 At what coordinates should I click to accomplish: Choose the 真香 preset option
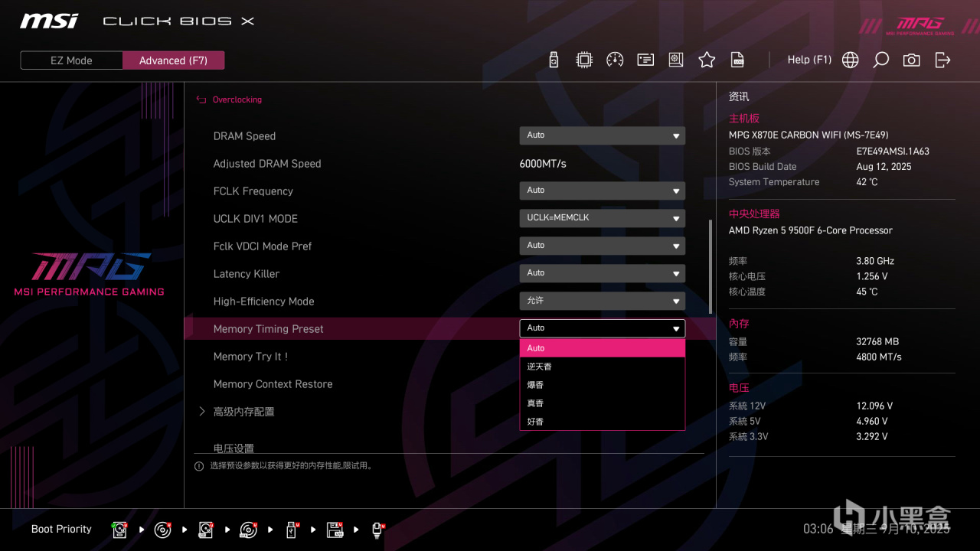click(x=602, y=403)
